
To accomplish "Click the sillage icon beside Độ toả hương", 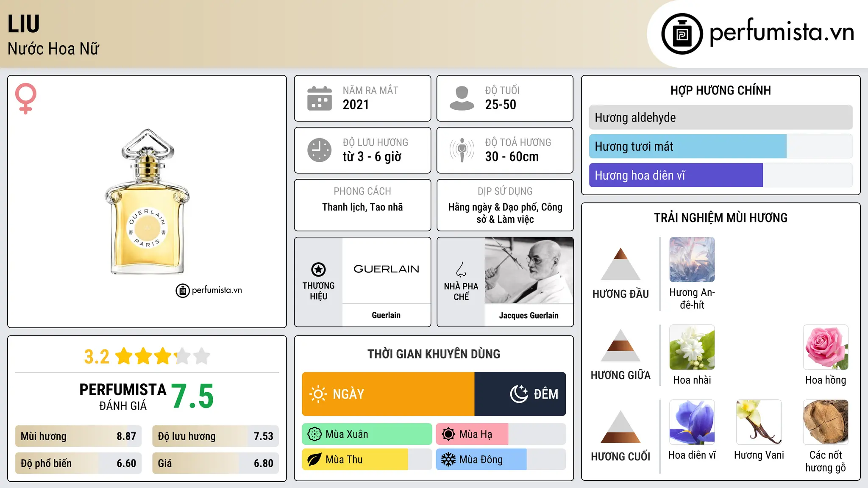I will click(462, 150).
